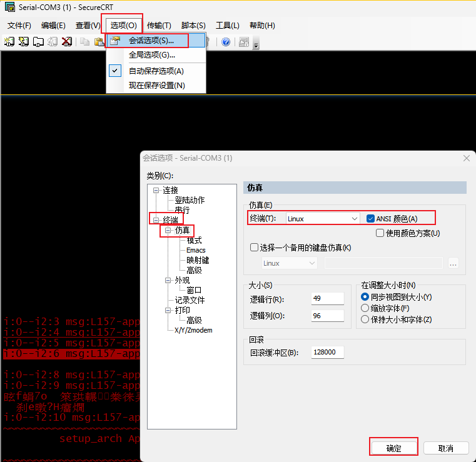Click the Copy toolbar icon
The width and height of the screenshot is (476, 462).
click(x=84, y=41)
